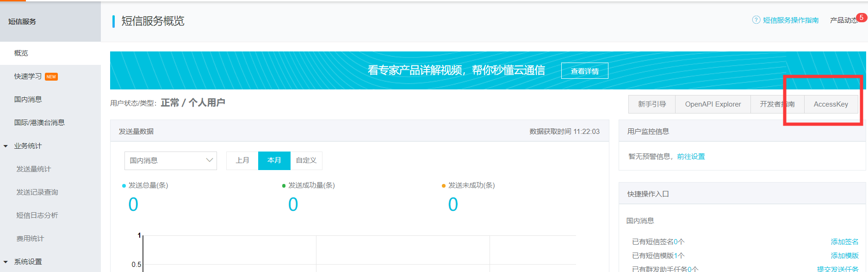Select the 本月 time range
Image resolution: width=868 pixels, height=272 pixels.
click(274, 160)
